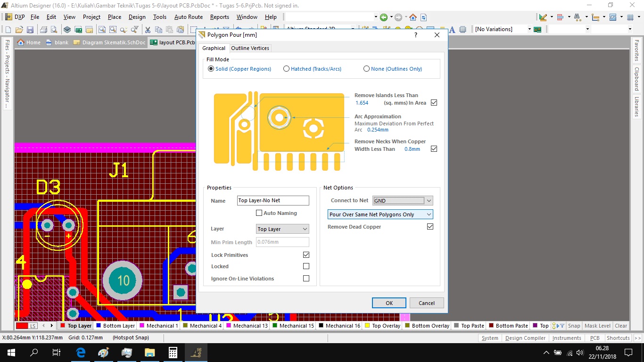Enable Ignore On-Line Violations checkbox
644x362 pixels.
pos(306,279)
